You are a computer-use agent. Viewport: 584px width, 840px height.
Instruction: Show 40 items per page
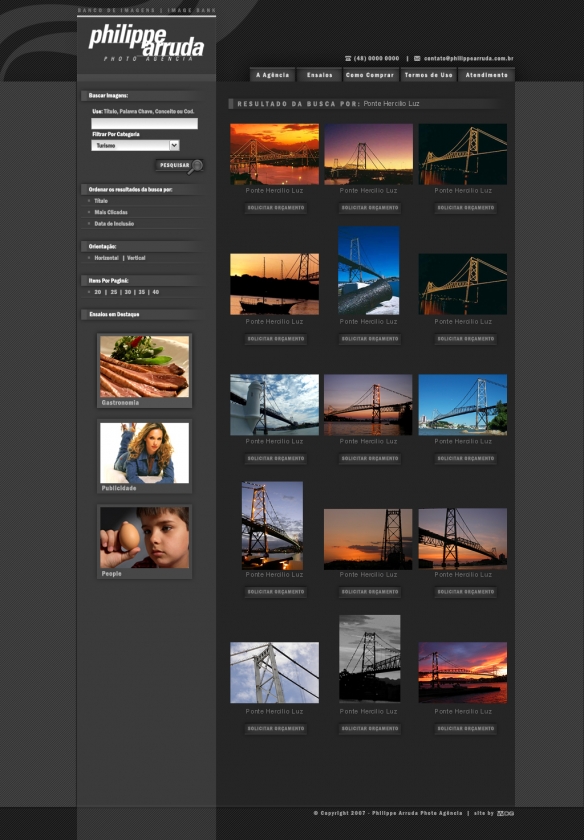[156, 292]
